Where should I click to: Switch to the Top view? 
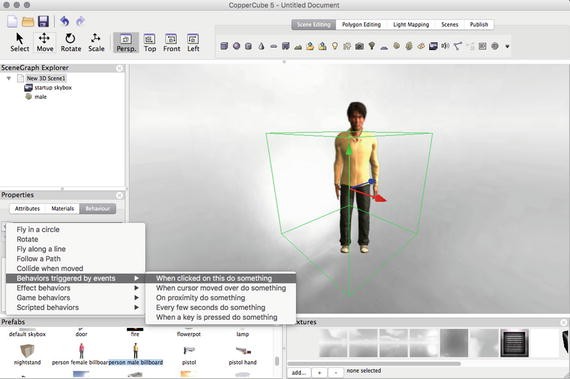(x=150, y=43)
